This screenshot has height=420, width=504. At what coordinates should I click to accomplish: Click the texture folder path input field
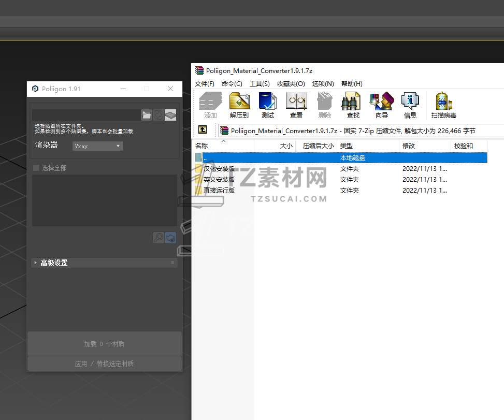[x=86, y=115]
